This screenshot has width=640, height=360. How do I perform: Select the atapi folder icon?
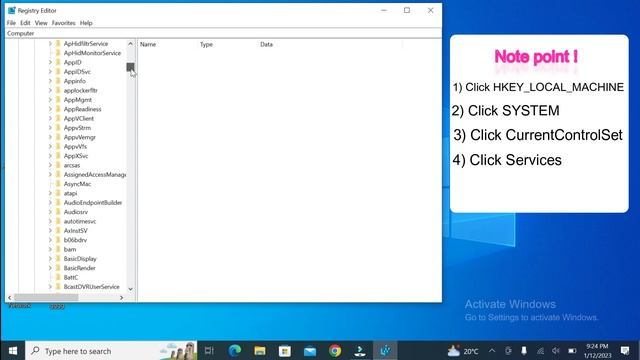pyautogui.click(x=58, y=193)
